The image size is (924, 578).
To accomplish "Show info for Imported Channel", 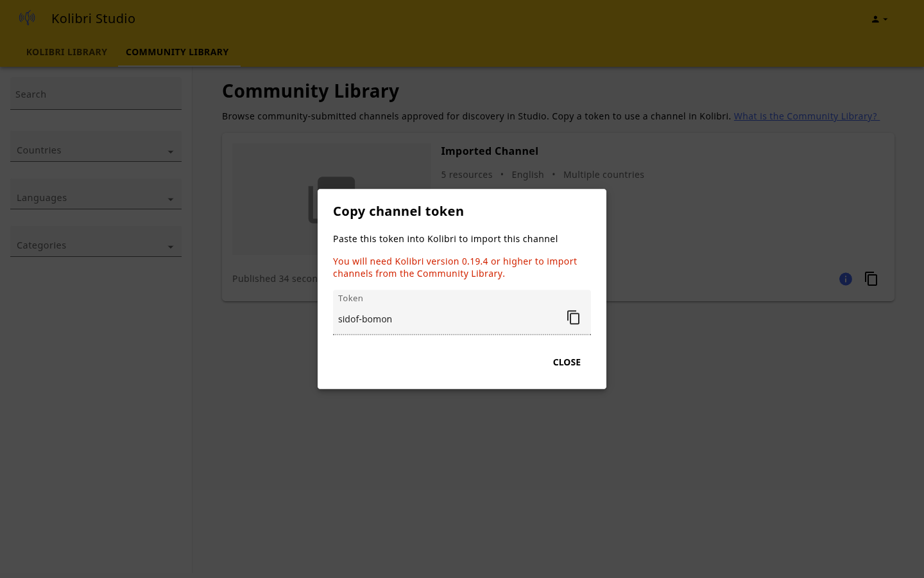I will (x=846, y=279).
